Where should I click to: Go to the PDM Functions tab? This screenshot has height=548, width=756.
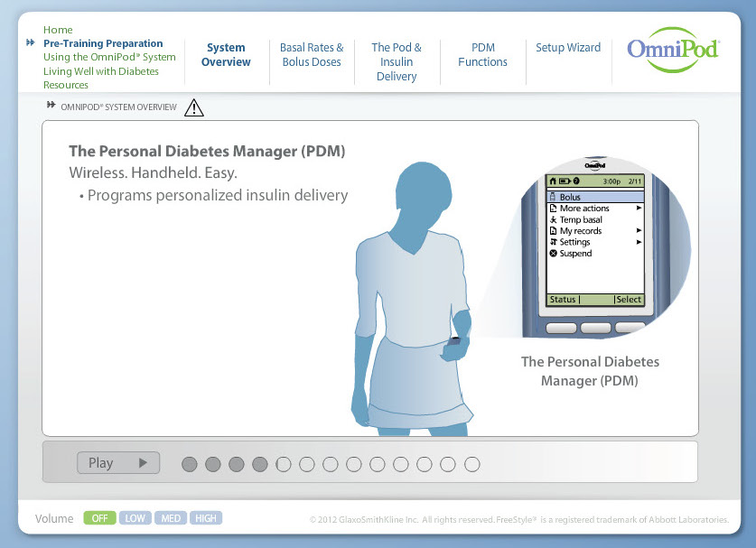(x=482, y=55)
